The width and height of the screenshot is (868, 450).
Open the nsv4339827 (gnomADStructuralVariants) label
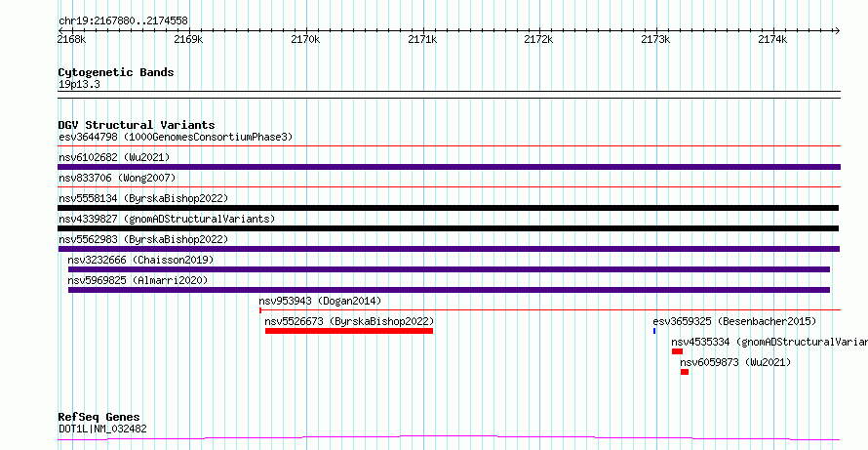click(x=167, y=219)
